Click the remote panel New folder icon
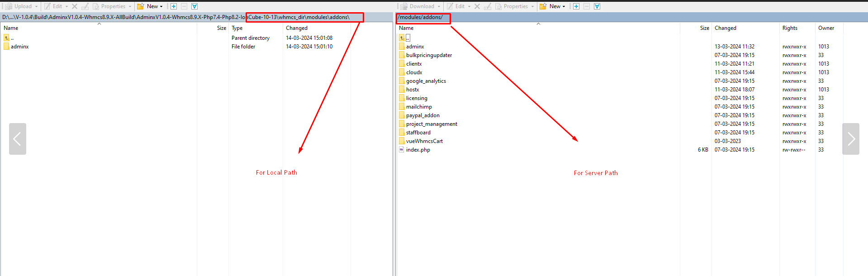The width and height of the screenshot is (868, 276). click(x=543, y=6)
